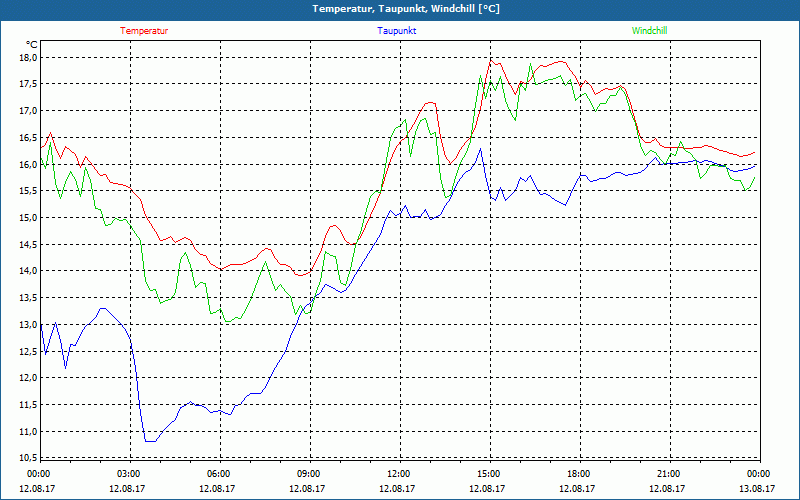Click the 12,5 y-axis value
800x500 pixels.
(x=28, y=351)
